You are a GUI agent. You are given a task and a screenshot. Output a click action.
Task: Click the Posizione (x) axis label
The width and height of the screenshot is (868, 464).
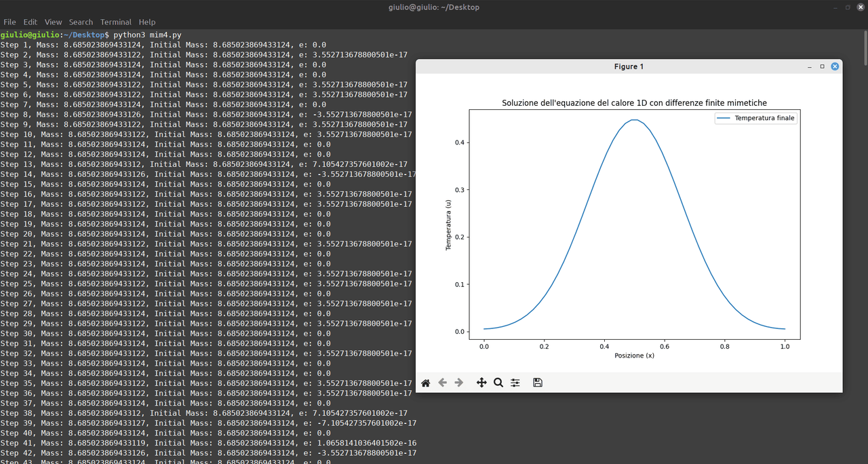pos(634,355)
